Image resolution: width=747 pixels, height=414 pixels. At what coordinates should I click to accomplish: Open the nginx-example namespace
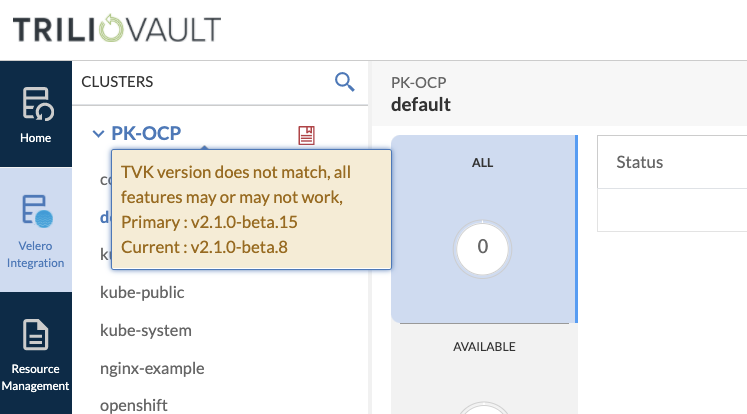152,368
